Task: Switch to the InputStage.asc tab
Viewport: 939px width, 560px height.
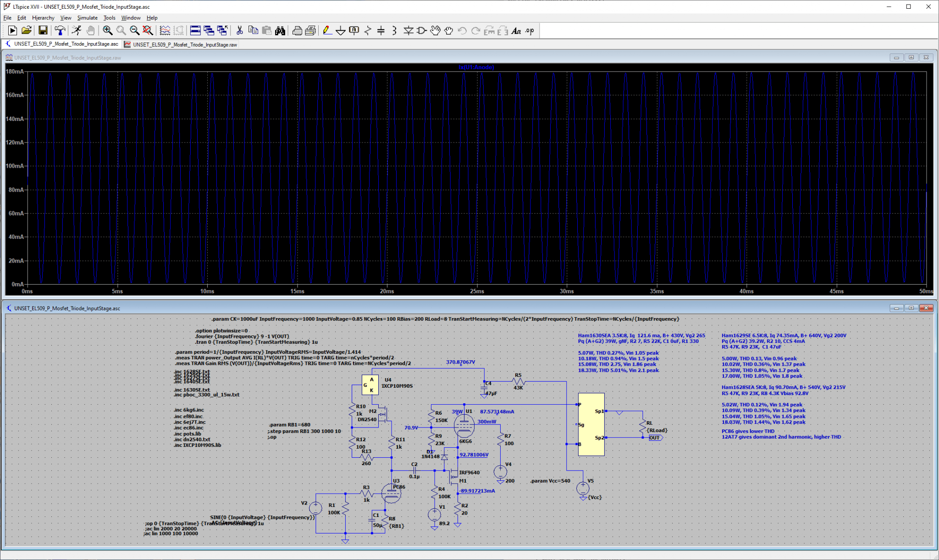Action: click(x=61, y=44)
